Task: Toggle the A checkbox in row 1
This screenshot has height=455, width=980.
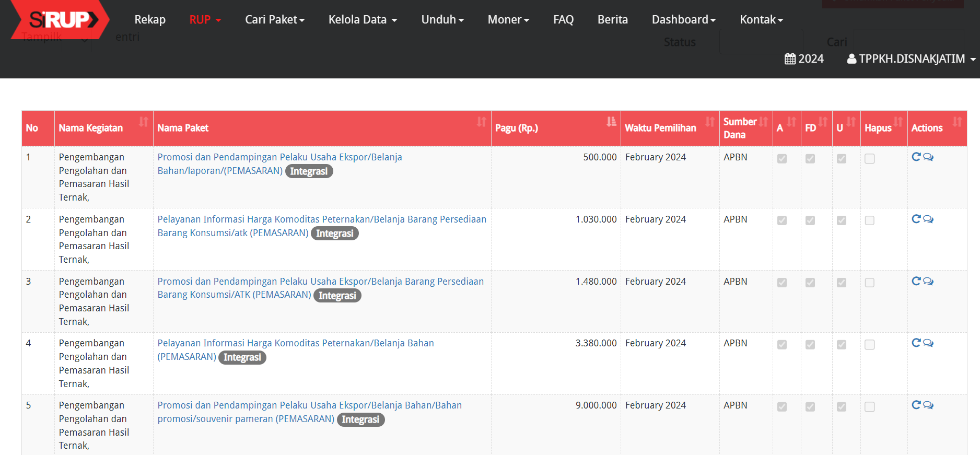Action: coord(782,159)
